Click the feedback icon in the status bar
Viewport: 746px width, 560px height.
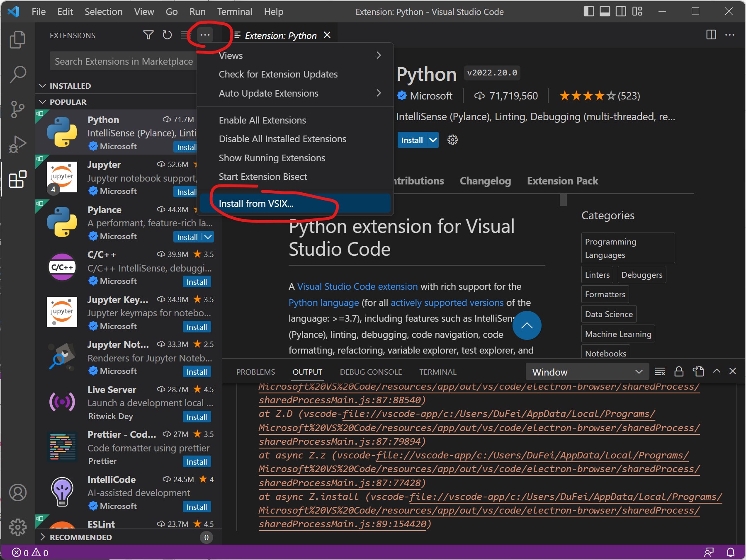coord(709,553)
